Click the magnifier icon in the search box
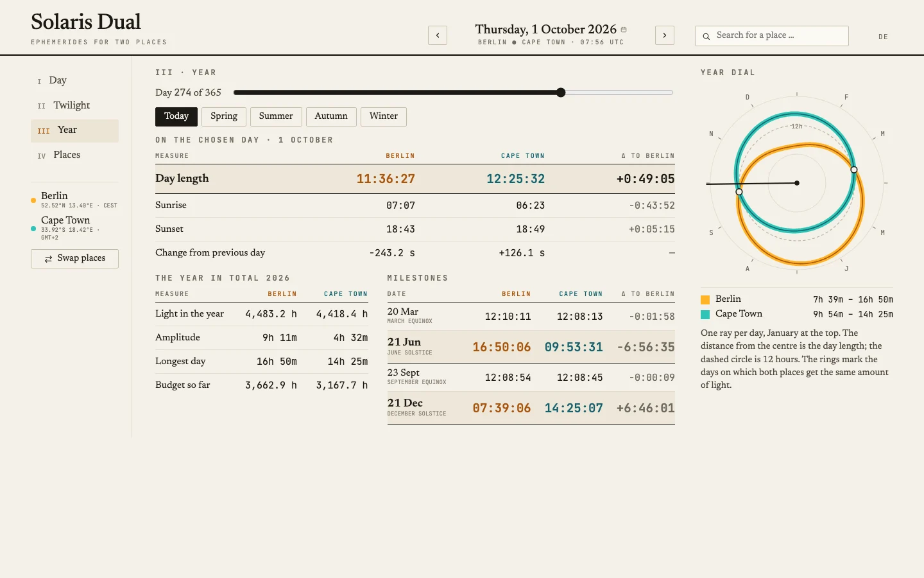 pos(706,36)
